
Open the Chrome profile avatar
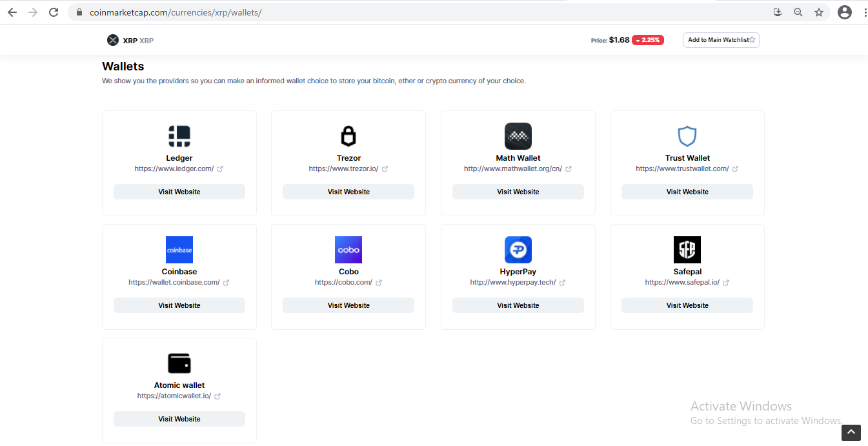click(844, 12)
